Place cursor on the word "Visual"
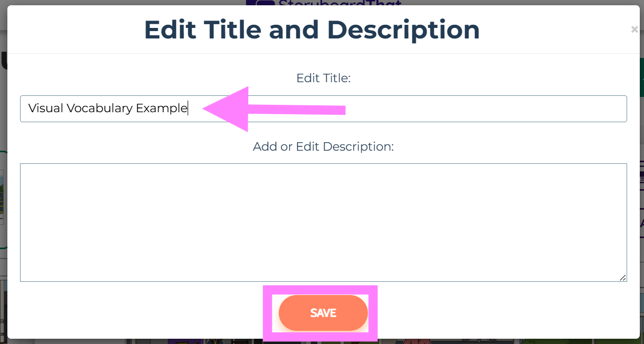 pyautogui.click(x=45, y=109)
